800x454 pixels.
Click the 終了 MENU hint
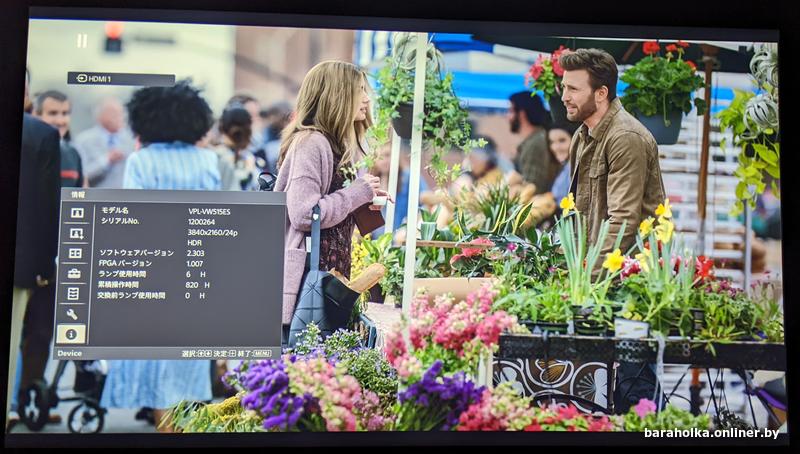pyautogui.click(x=255, y=353)
